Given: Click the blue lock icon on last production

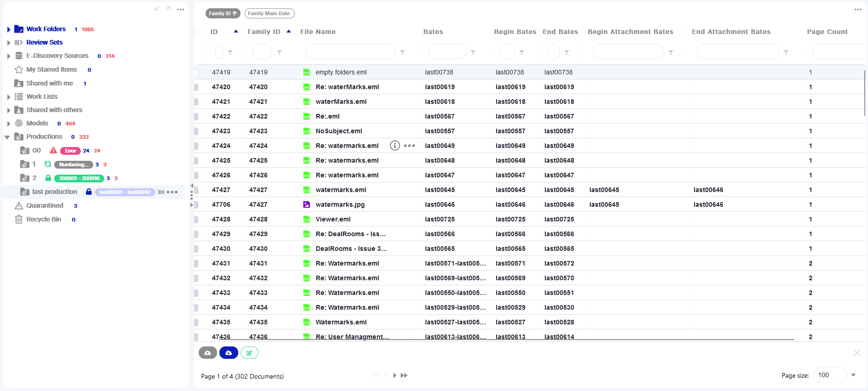Looking at the screenshot, I should [x=89, y=192].
